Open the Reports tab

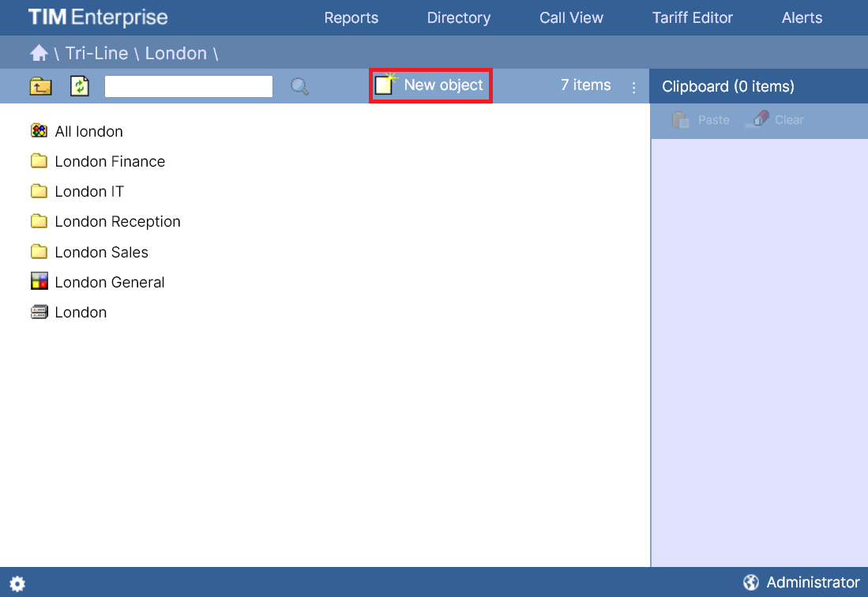(351, 17)
